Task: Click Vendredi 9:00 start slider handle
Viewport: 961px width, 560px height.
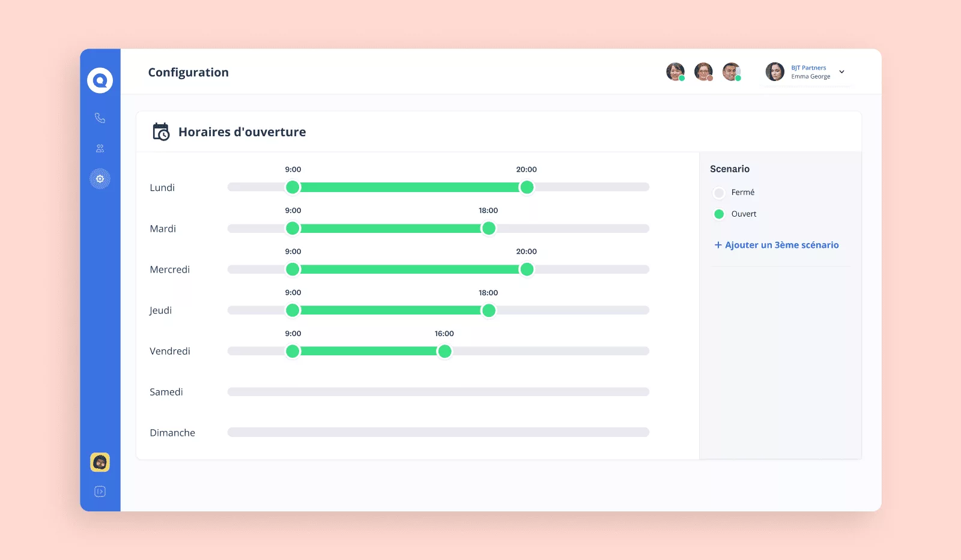Action: click(293, 351)
